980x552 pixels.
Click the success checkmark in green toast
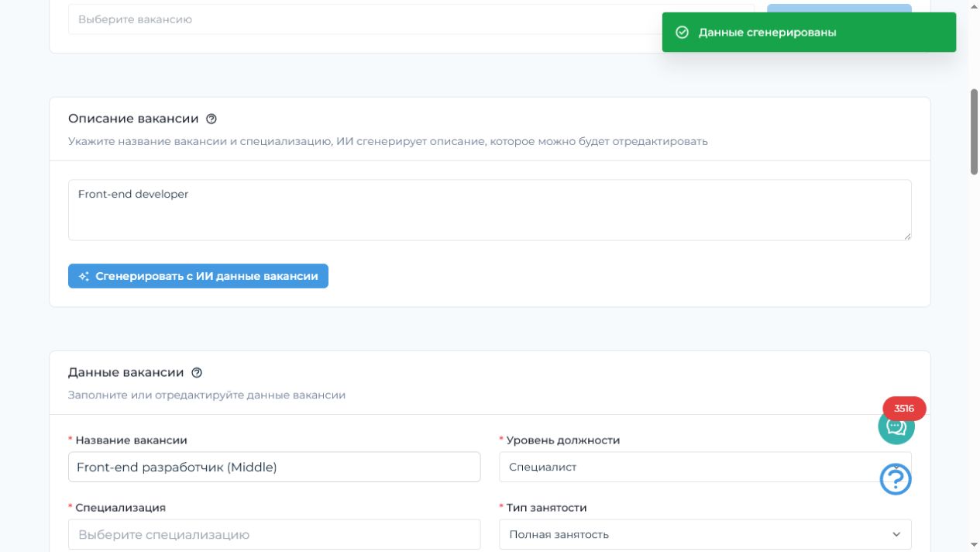683,33
